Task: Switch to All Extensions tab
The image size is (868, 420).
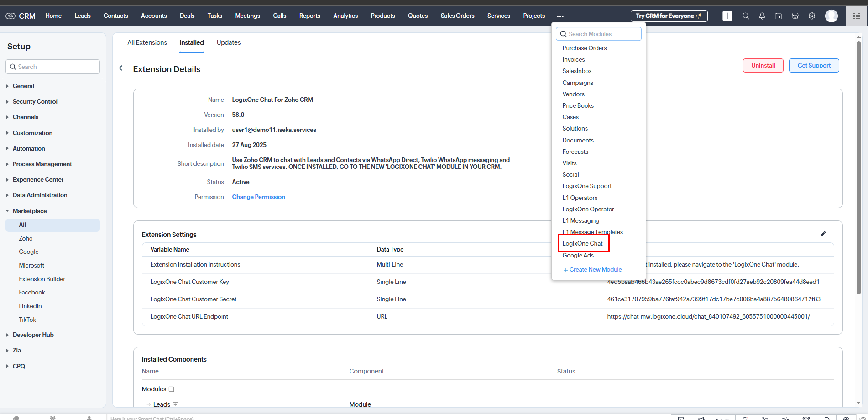Action: [x=147, y=42]
